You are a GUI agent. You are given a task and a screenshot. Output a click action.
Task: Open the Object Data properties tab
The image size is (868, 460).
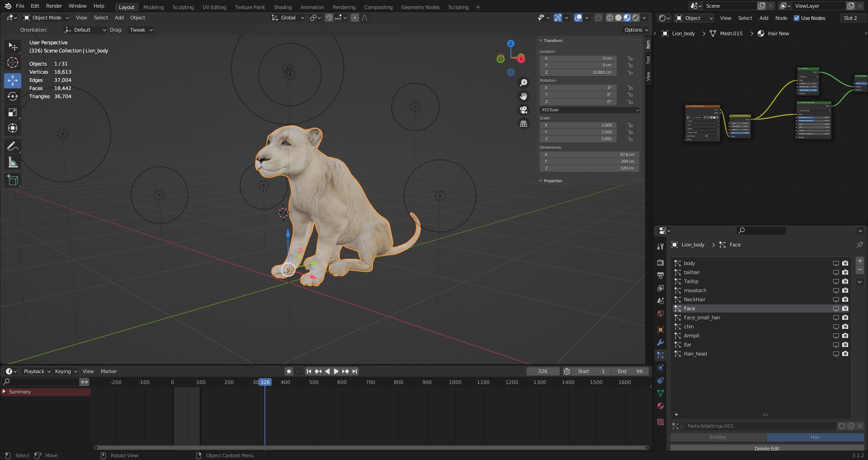tap(660, 393)
